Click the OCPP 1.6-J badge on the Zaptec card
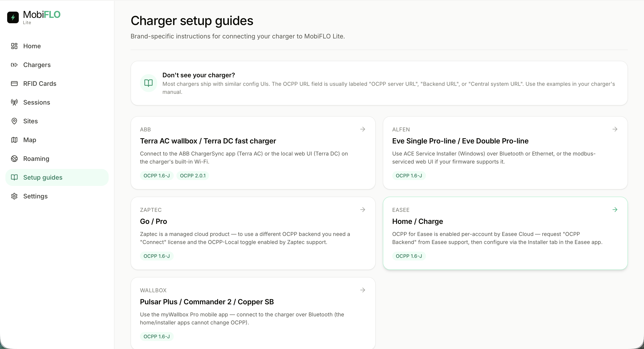The image size is (644, 349). click(157, 256)
